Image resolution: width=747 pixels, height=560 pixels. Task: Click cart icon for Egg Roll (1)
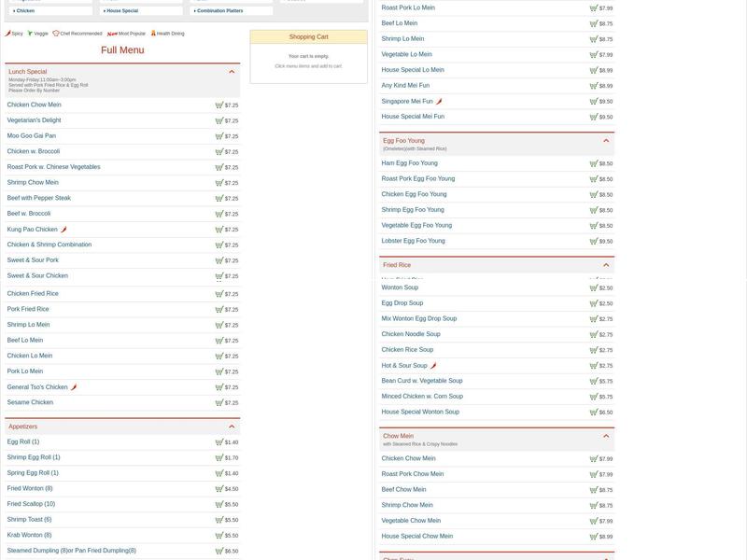coord(219,442)
